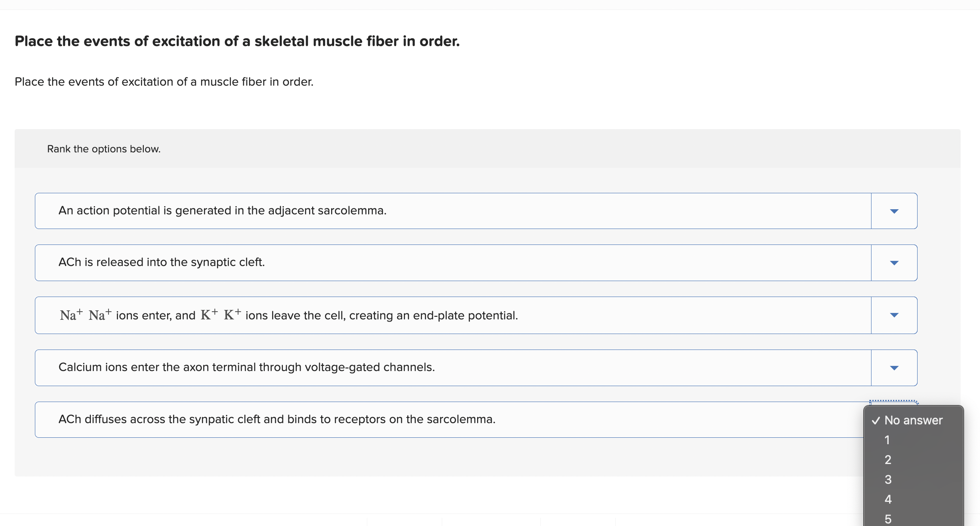Choose rank 1 from the open dropdown menu

(x=887, y=440)
